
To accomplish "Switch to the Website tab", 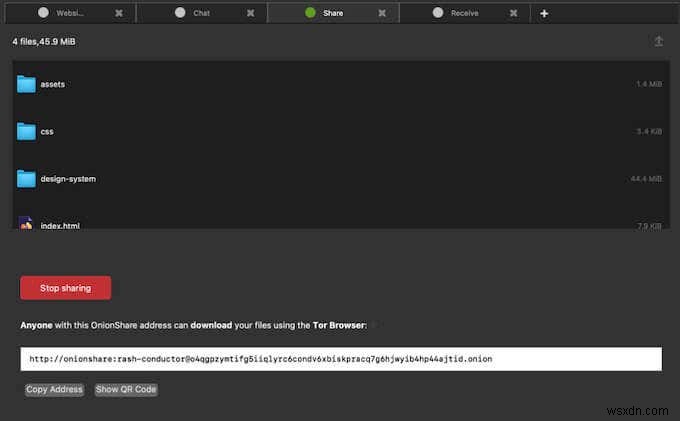I will [70, 13].
